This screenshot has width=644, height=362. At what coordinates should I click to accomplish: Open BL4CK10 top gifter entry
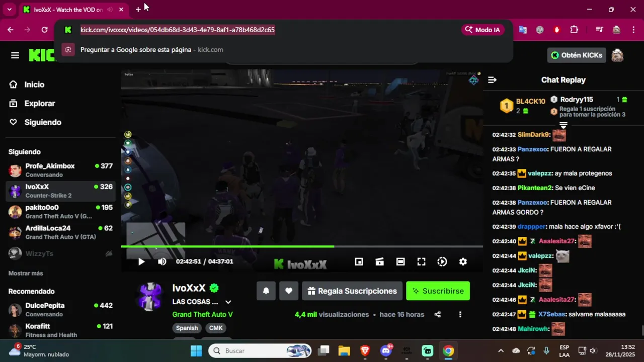[x=523, y=105]
